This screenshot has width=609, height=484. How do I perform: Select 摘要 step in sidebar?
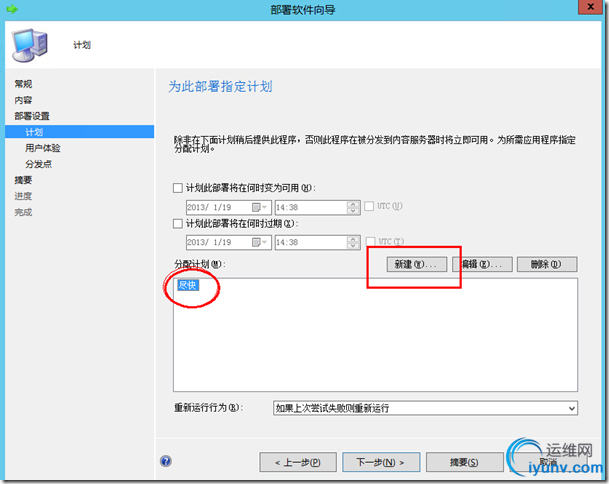(23, 180)
